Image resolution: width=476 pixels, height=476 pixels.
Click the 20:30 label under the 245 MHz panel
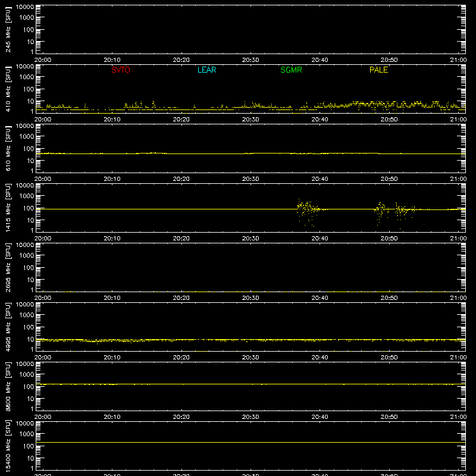pos(250,60)
